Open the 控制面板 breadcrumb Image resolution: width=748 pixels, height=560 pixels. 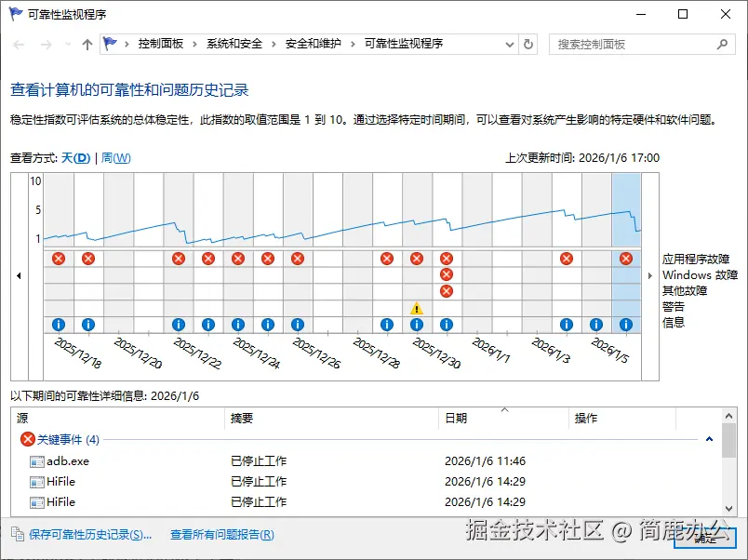coord(161,44)
